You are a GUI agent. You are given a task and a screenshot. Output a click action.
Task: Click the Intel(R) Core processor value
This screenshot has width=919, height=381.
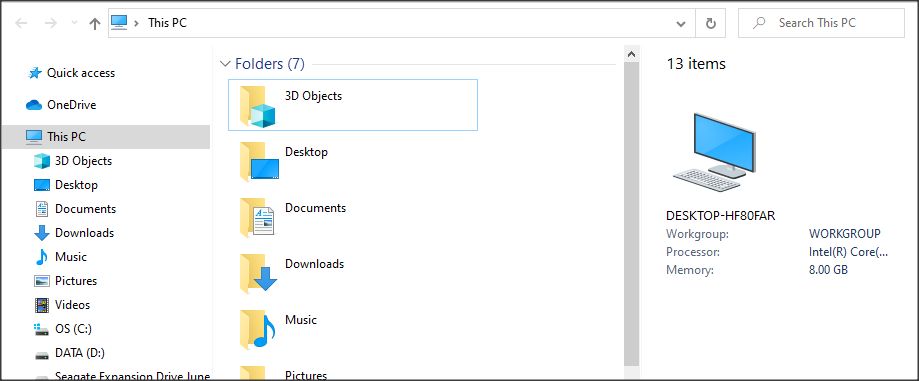849,252
